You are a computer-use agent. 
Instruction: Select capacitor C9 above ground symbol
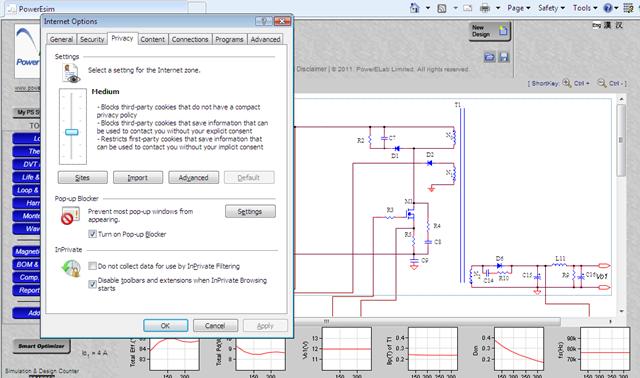coord(414,260)
